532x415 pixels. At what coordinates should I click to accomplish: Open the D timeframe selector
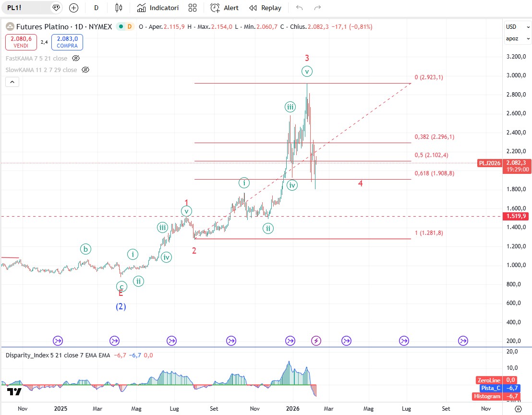pyautogui.click(x=97, y=8)
